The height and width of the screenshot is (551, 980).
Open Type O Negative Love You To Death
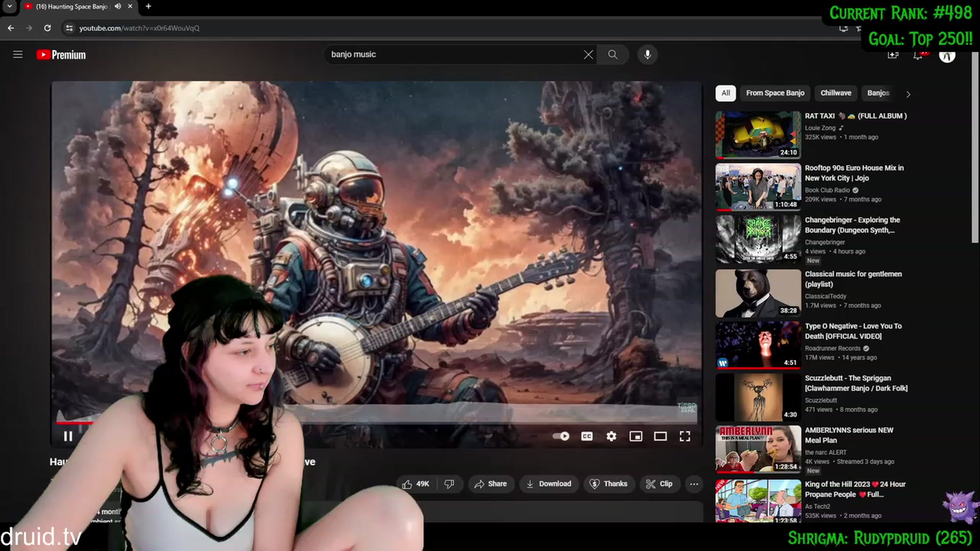click(x=853, y=331)
